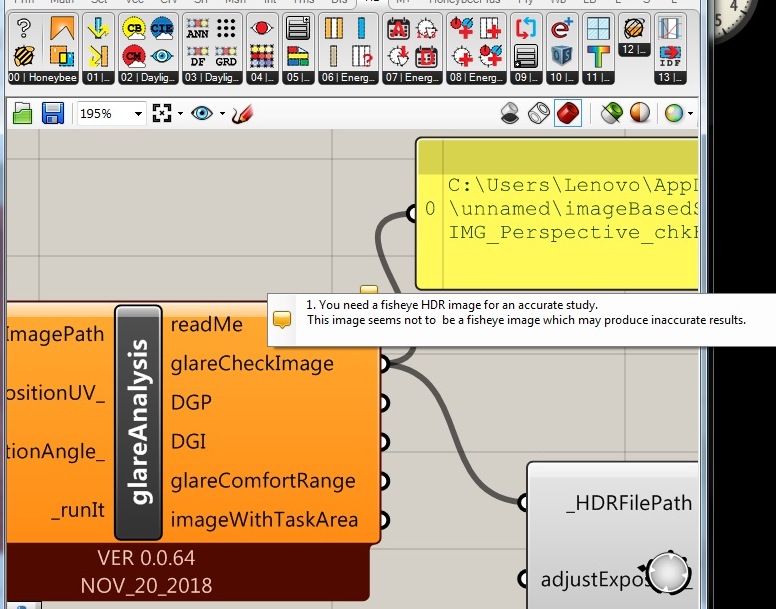Select the overlapping orange and blue boxes icon
This screenshot has height=609, width=776.
[x=62, y=56]
